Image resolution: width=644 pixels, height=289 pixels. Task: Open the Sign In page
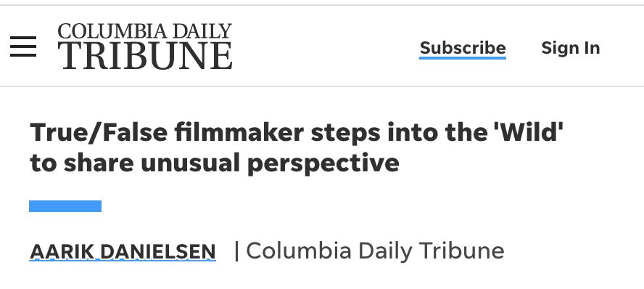571,48
